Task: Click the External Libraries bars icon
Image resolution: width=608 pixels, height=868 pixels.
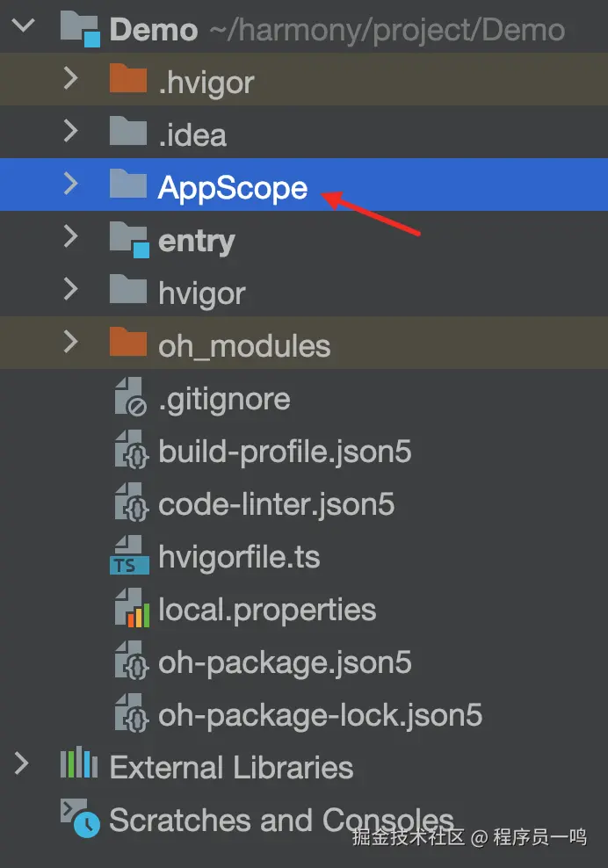Action: [77, 766]
